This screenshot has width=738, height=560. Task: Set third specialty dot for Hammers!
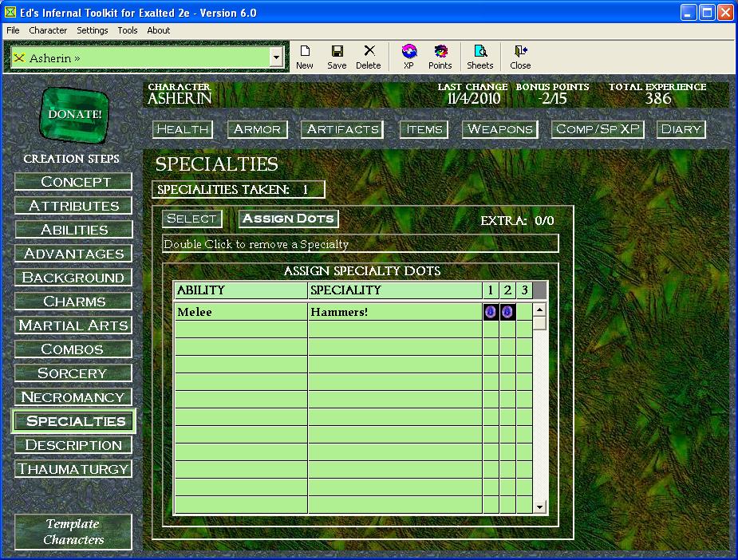pyautogui.click(x=524, y=312)
